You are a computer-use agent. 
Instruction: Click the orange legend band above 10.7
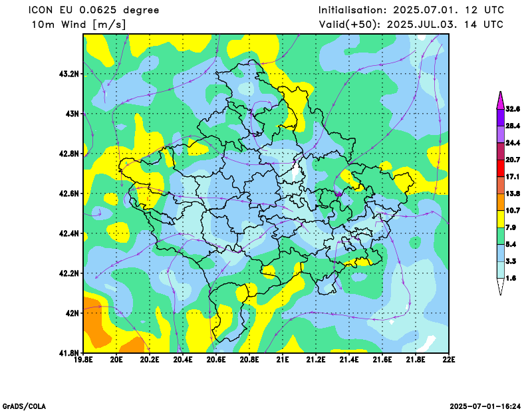tap(501, 203)
